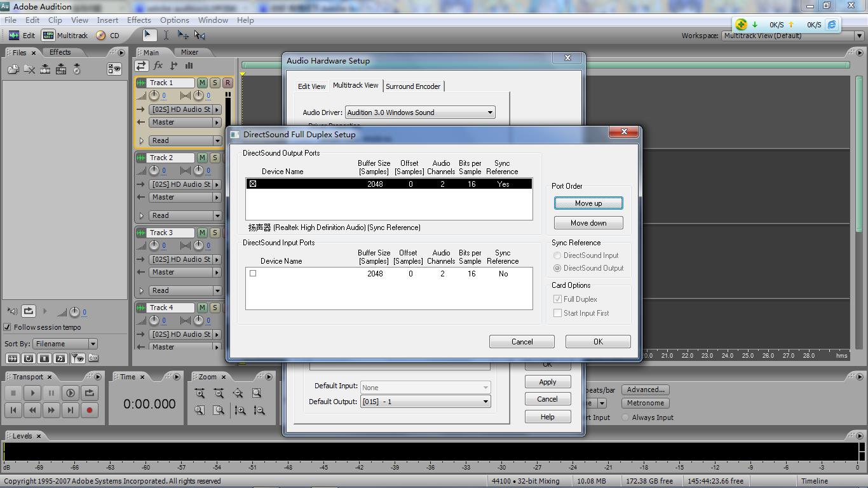The height and width of the screenshot is (488, 868).
Task: Open the Window menu
Action: tap(213, 20)
